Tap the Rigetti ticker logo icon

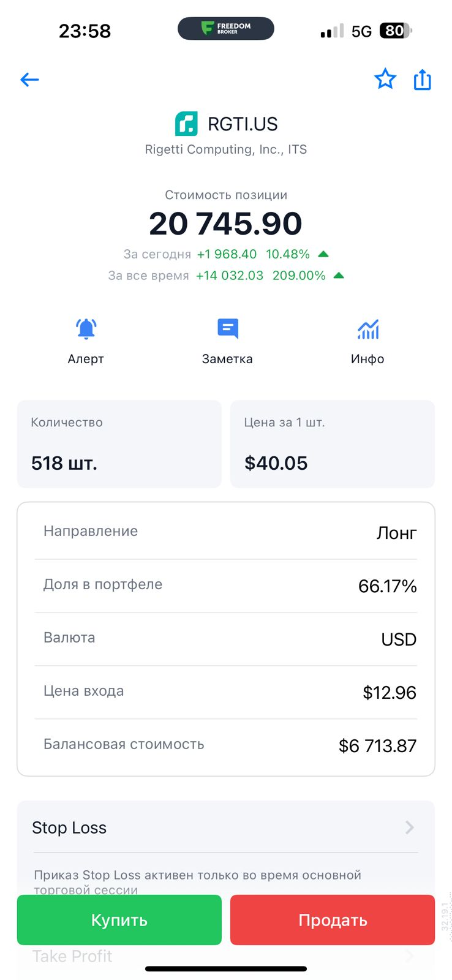[186, 124]
